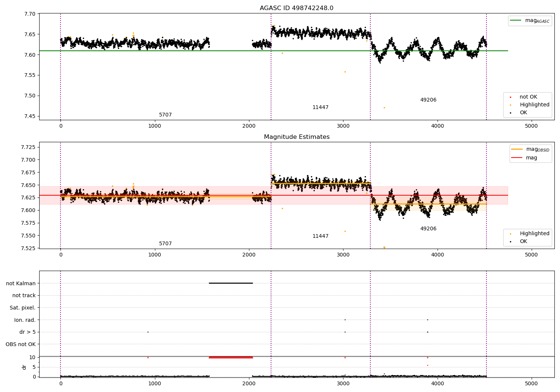Viewport: 560px width, 392px height.
Task: Click the orange outlier near 7.56 in top plot
Action: coord(345,72)
